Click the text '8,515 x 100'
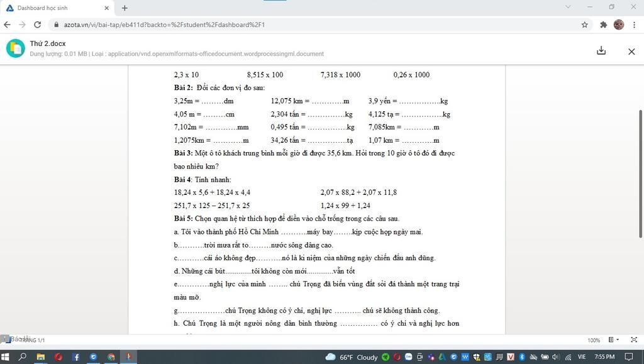 coord(265,75)
